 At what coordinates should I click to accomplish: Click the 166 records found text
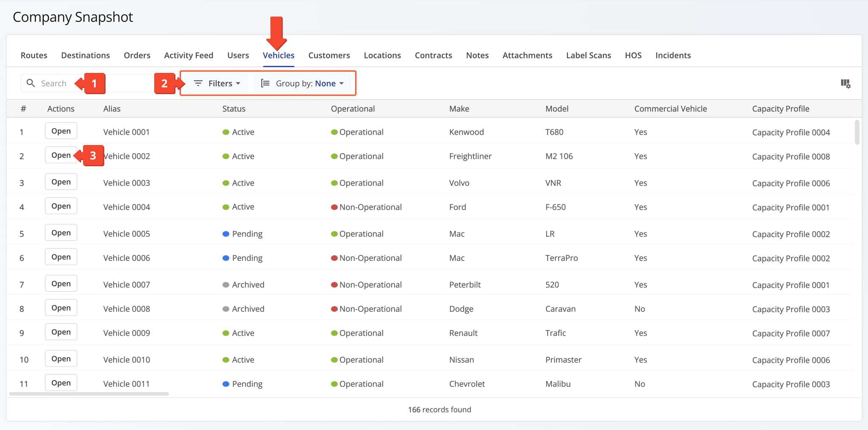(440, 410)
